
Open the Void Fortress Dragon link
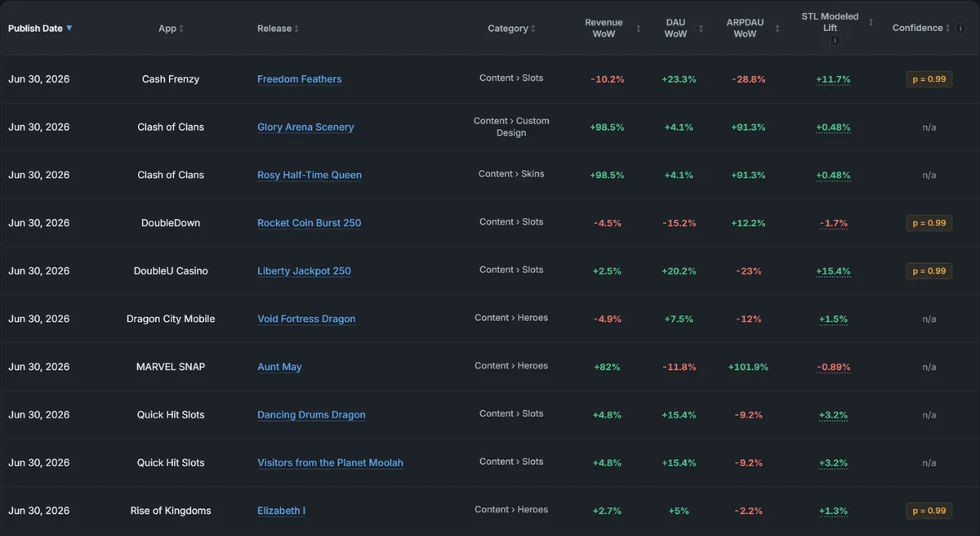pyautogui.click(x=306, y=319)
